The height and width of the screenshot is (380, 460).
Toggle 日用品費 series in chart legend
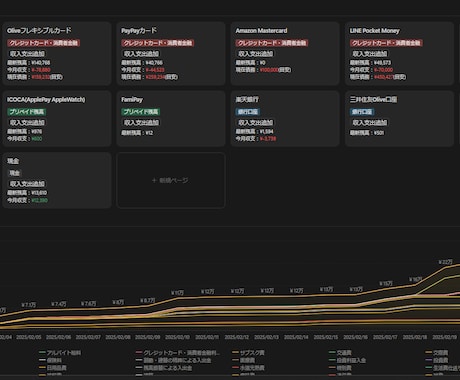click(53, 368)
